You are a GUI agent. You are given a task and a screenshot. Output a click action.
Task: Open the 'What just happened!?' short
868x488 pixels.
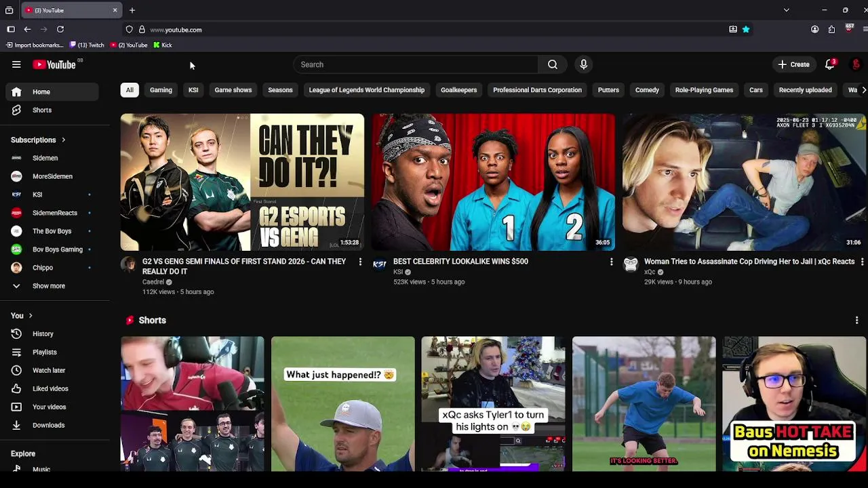(x=342, y=404)
